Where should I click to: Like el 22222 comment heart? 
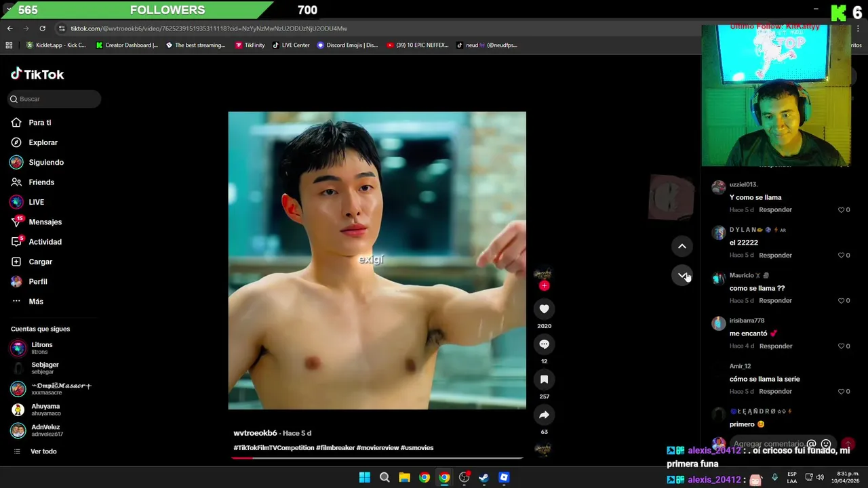coord(842,256)
